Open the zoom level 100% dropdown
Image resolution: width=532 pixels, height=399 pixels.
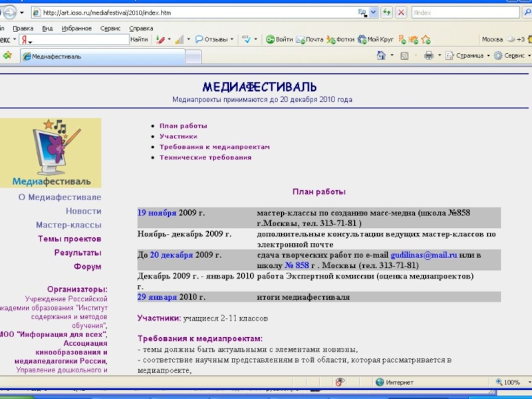(x=512, y=382)
